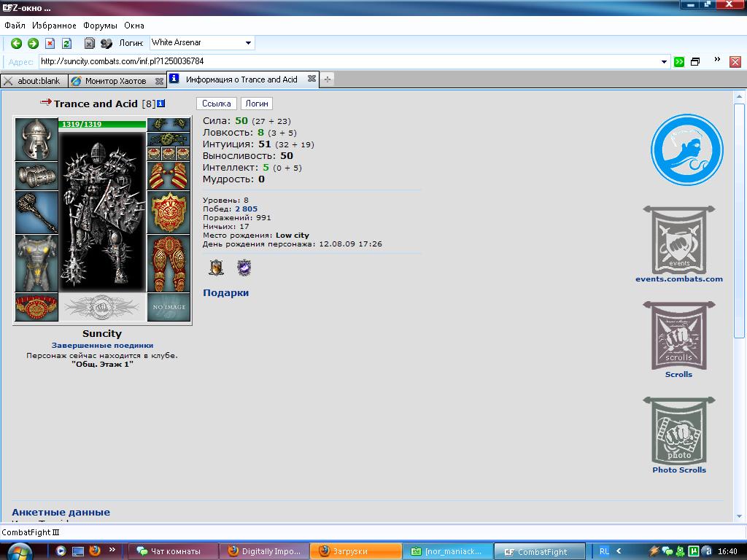The width and height of the screenshot is (747, 560).
Task: Open the Избранное menu
Action: [x=54, y=26]
